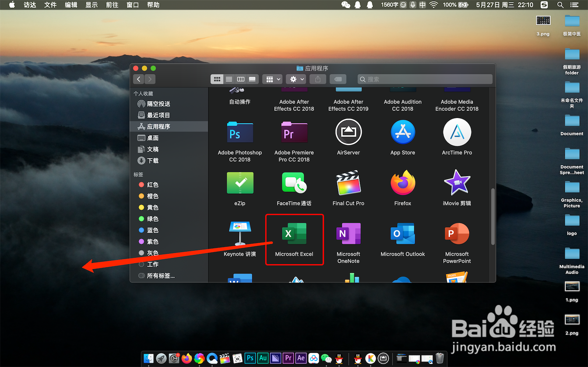The height and width of the screenshot is (367, 588).
Task: Open the 显示 menu
Action: pos(92,5)
